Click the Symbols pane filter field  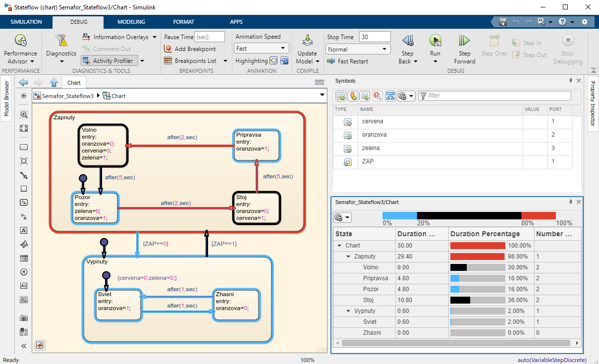(x=494, y=96)
